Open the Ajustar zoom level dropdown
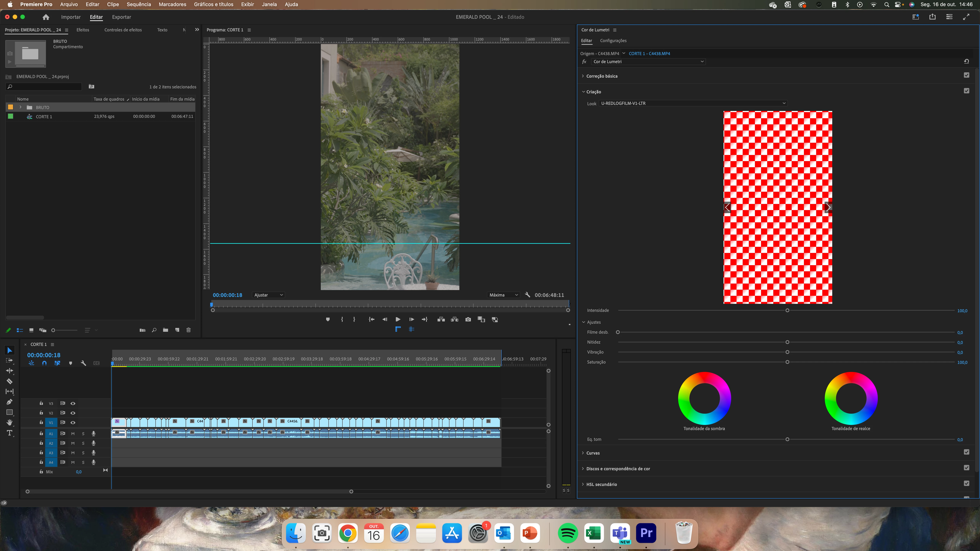Image resolution: width=980 pixels, height=551 pixels. point(269,295)
